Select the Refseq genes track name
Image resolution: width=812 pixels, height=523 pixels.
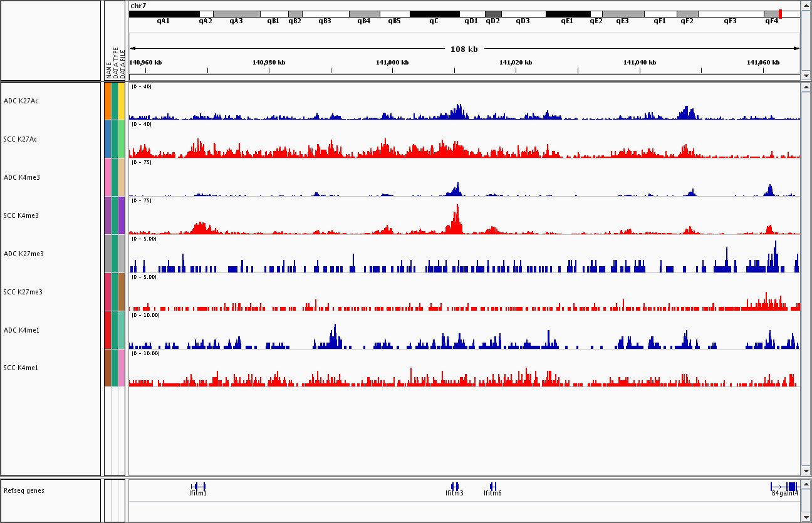coord(24,490)
